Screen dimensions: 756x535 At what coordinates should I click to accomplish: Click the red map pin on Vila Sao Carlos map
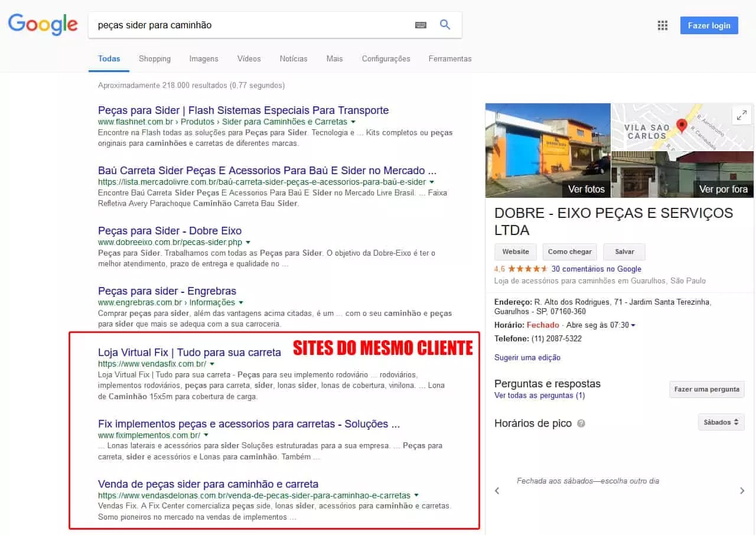point(682,126)
